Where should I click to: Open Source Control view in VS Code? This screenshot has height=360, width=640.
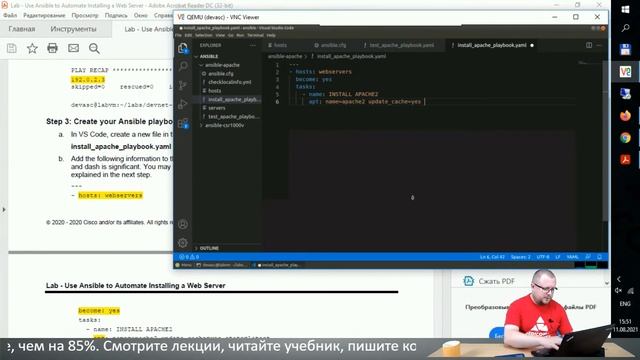[x=183, y=85]
